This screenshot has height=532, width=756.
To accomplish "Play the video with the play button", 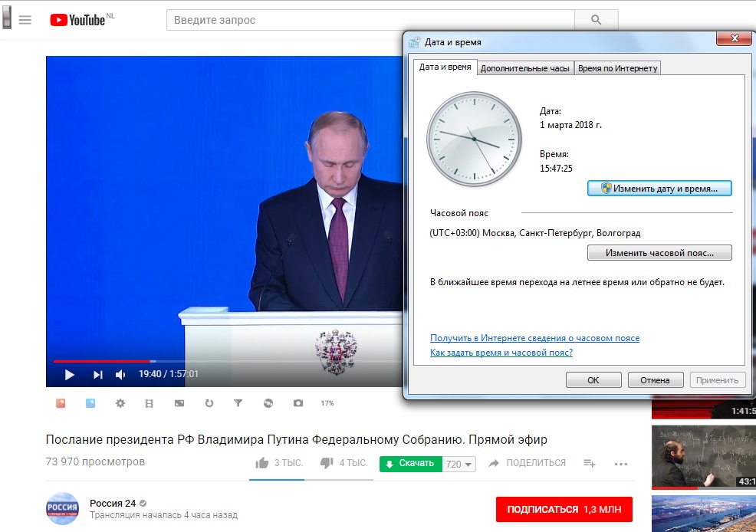I will (70, 374).
